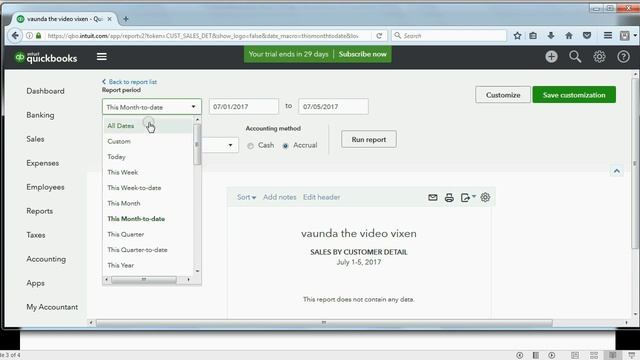640x360 pixels.
Task: Choose This Month option
Action: (x=148, y=203)
